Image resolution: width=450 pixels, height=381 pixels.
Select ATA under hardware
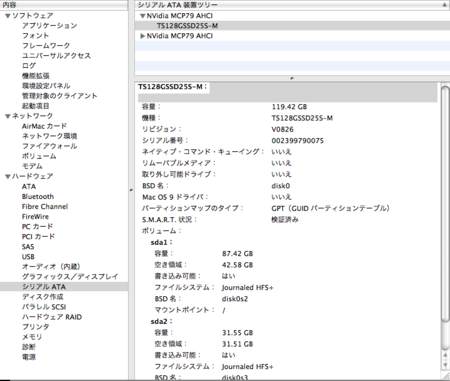pos(29,186)
